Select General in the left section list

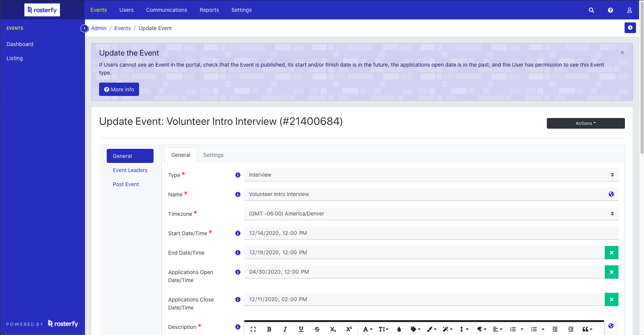click(x=130, y=156)
